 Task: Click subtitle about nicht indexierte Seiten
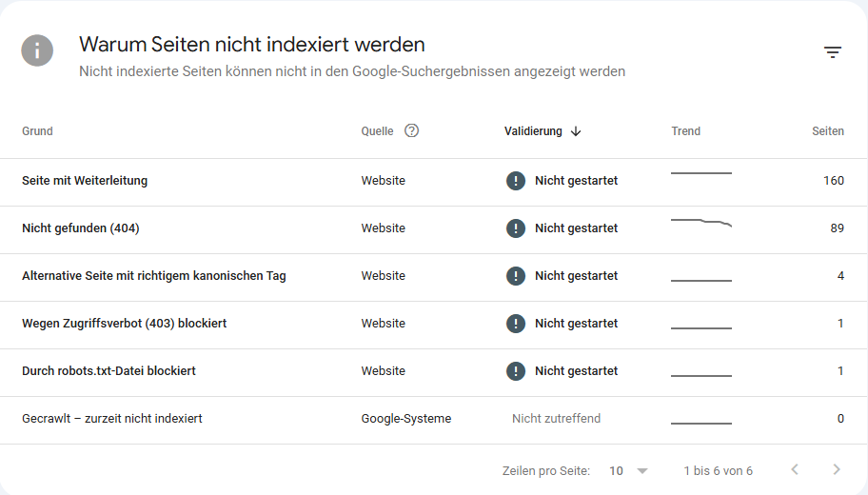tap(352, 71)
